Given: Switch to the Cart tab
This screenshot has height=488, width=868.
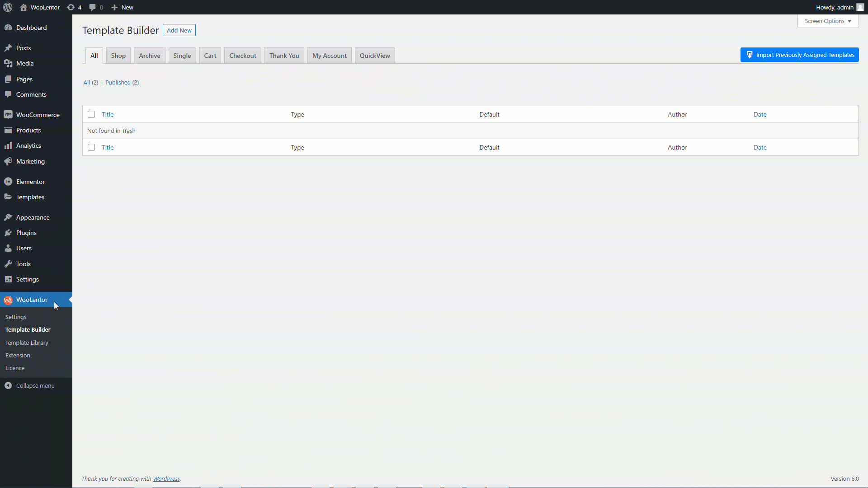Looking at the screenshot, I should click(x=210, y=56).
